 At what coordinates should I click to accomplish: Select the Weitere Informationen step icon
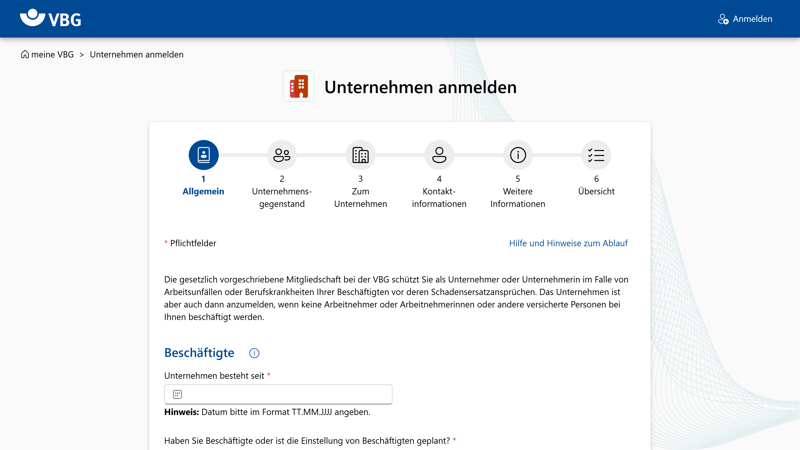coord(518,155)
